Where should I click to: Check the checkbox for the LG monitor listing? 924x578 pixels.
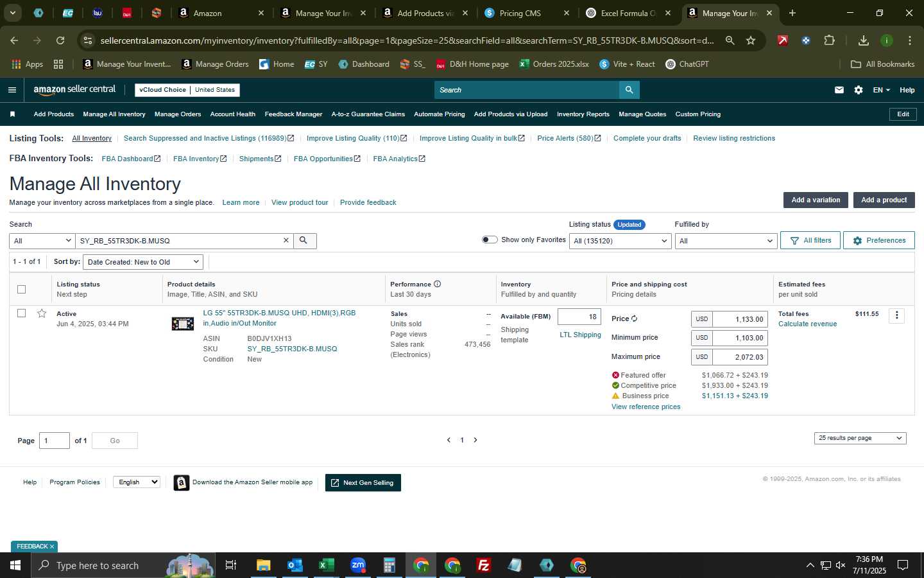(21, 313)
